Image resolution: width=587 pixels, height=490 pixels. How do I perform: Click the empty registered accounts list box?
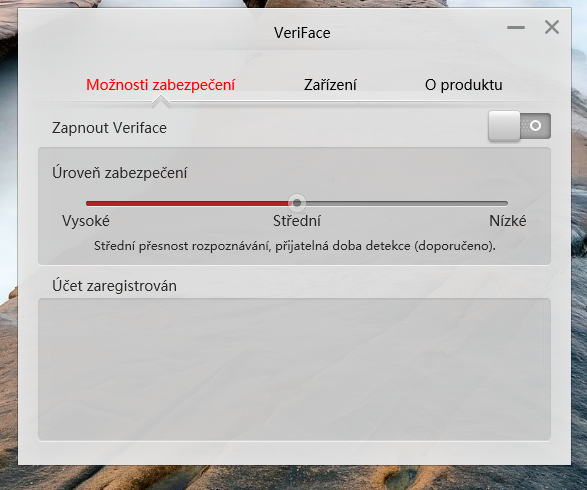point(294,369)
